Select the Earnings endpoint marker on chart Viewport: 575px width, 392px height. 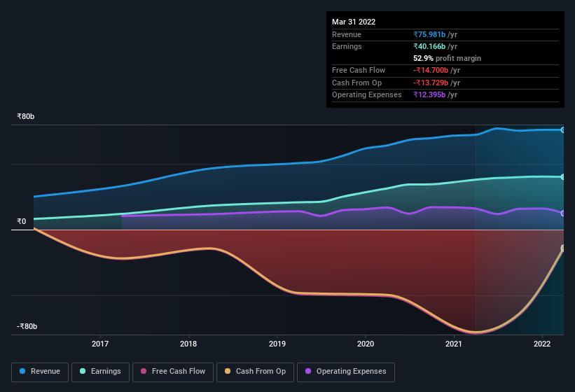tap(563, 177)
